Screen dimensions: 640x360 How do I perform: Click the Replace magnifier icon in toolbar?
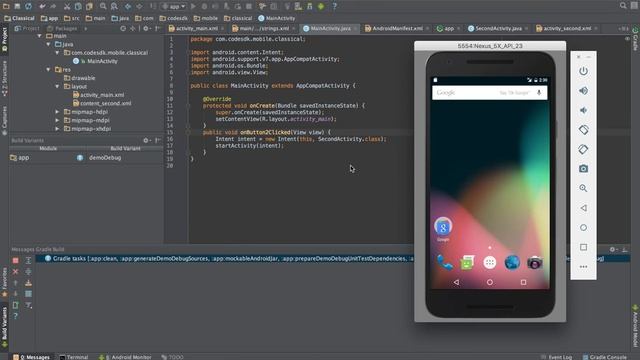click(114, 6)
